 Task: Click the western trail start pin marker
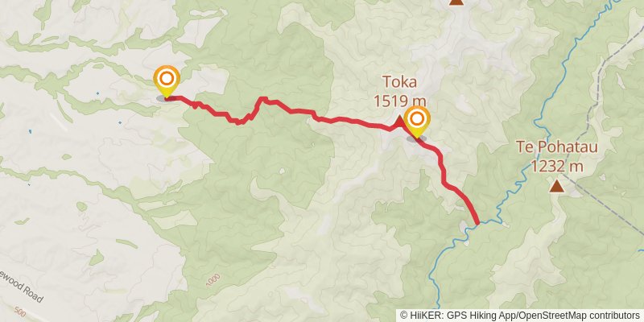click(167, 81)
